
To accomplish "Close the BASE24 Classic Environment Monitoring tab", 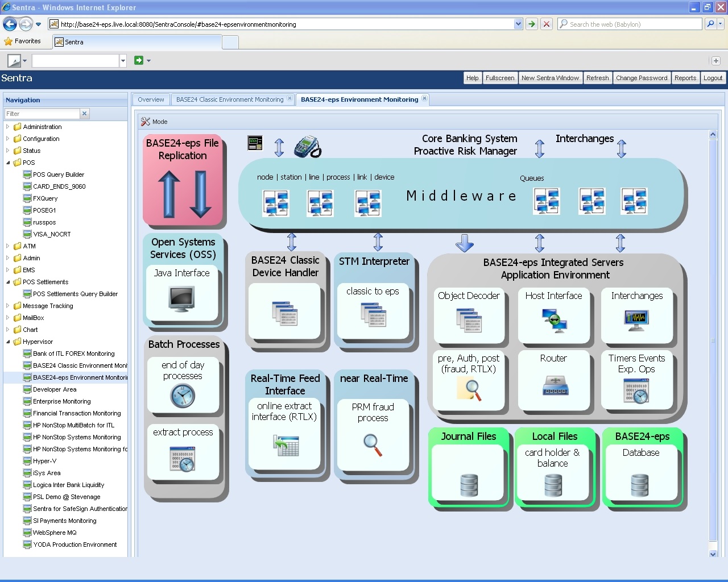I will (289, 99).
